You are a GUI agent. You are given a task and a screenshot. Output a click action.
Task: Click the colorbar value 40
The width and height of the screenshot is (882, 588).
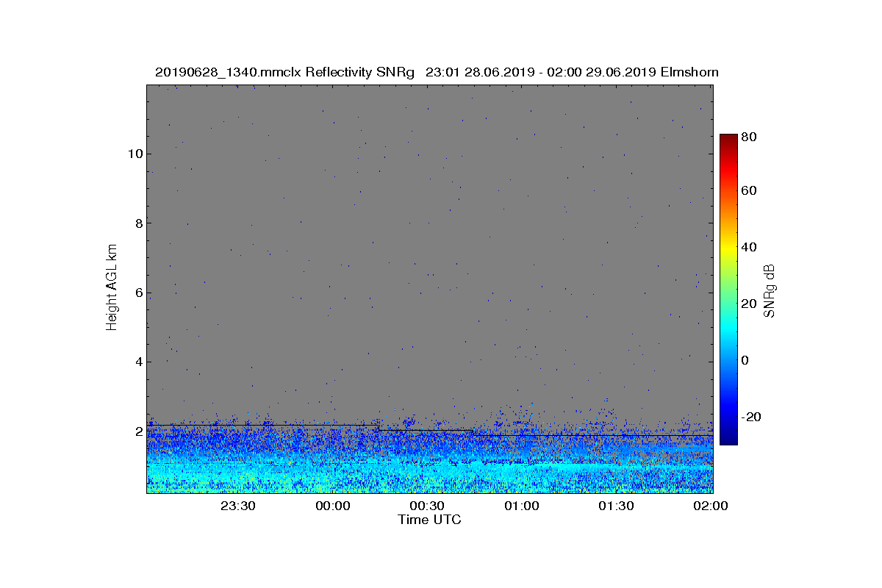tap(749, 247)
